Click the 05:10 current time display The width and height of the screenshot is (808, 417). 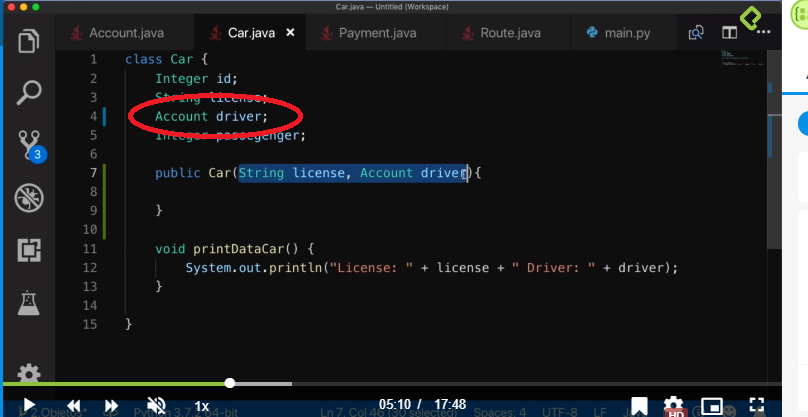[x=395, y=404]
